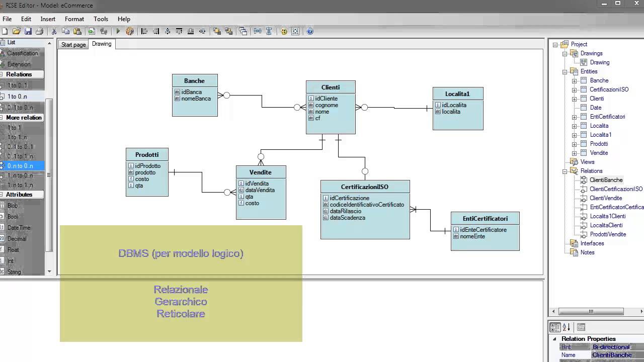
Task: Select the Classification toolbox item
Action: pos(22,53)
